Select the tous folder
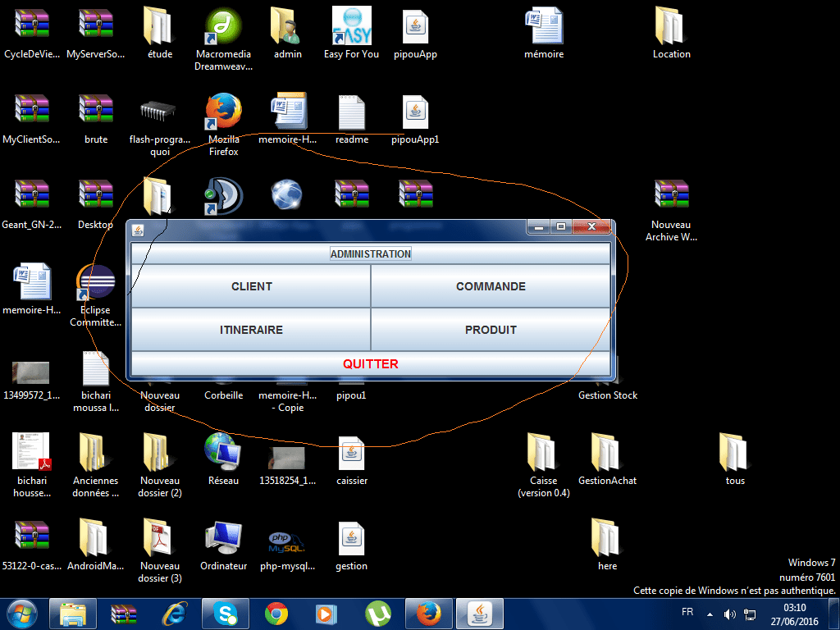 point(735,452)
